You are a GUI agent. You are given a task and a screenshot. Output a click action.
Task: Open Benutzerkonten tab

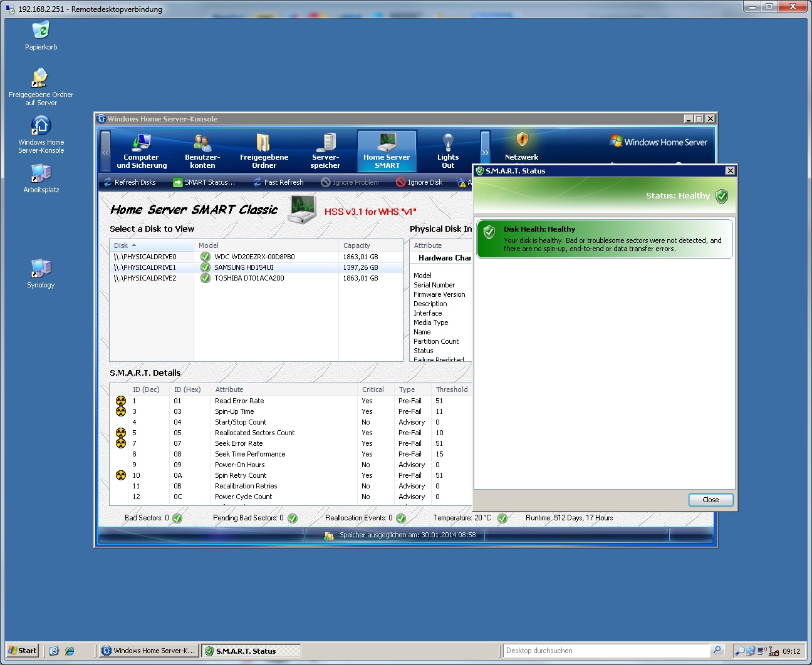pos(202,151)
